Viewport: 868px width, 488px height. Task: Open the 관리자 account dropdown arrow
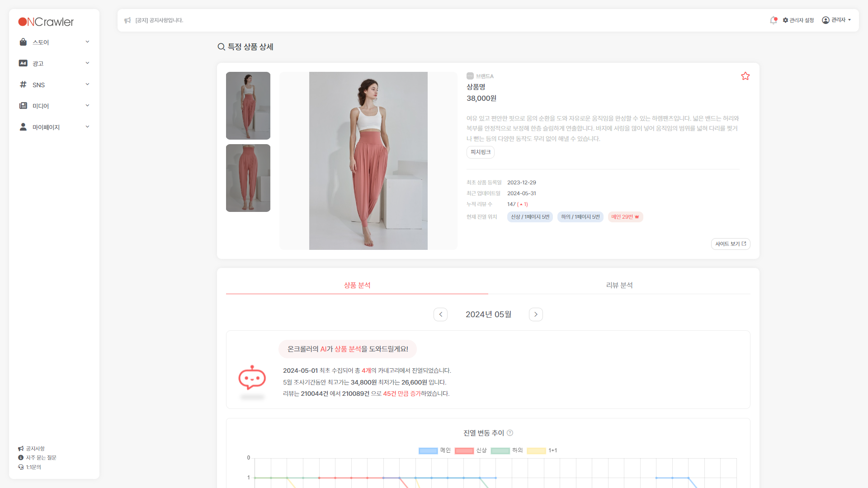click(849, 20)
